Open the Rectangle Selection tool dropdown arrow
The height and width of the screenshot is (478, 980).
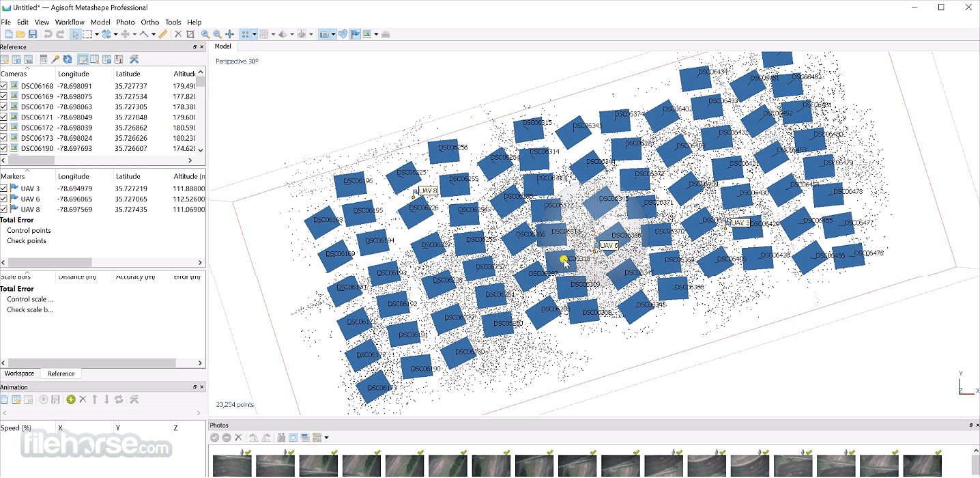point(97,34)
